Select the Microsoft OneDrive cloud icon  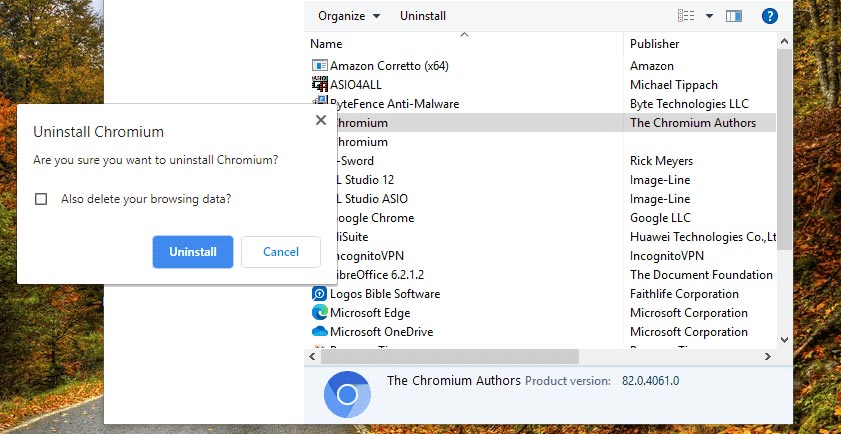pyautogui.click(x=320, y=332)
